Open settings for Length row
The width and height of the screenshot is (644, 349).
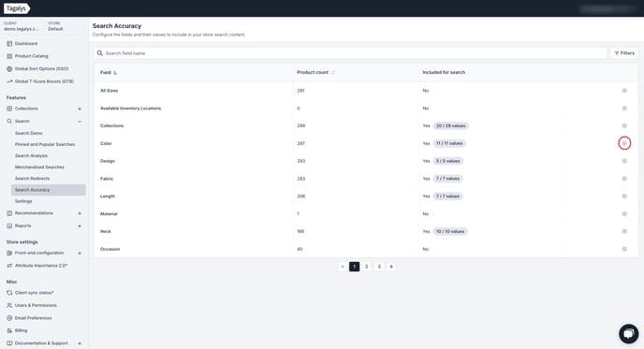tap(624, 196)
